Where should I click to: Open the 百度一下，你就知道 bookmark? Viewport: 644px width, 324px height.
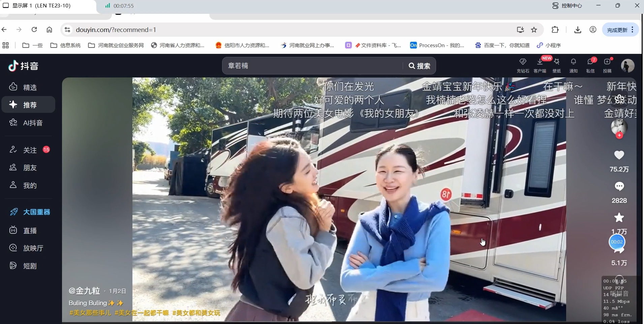502,45
